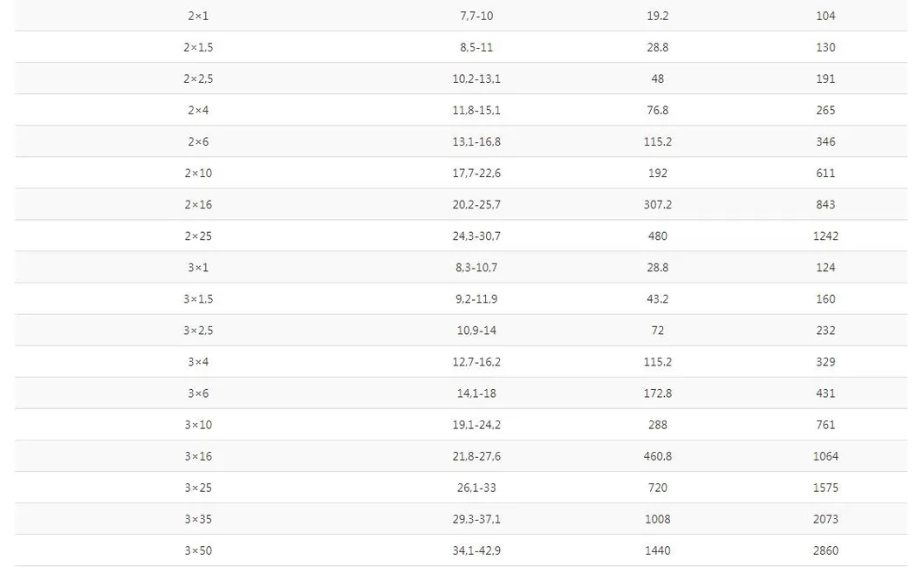
Task: Click the 34,1-42,9 diameter value
Action: (476, 551)
